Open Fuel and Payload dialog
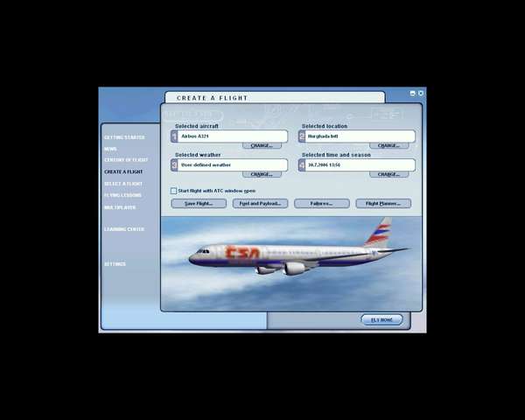This screenshot has width=525, height=420. point(260,204)
